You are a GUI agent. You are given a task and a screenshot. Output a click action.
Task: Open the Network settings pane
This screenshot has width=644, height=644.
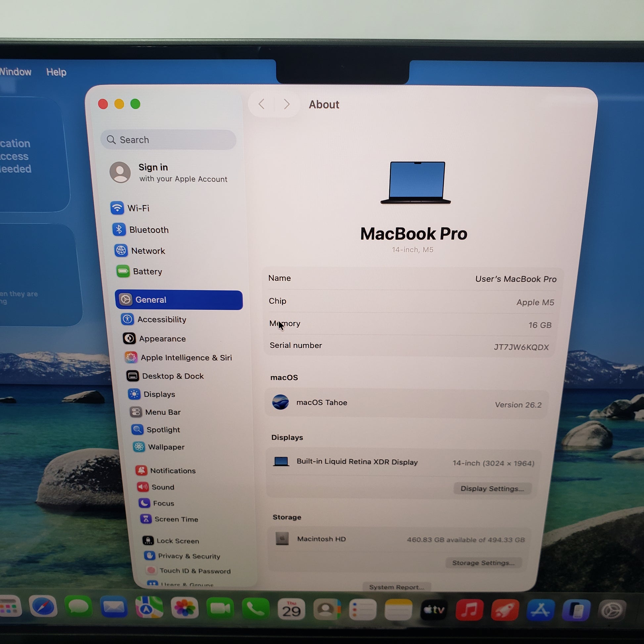point(148,251)
